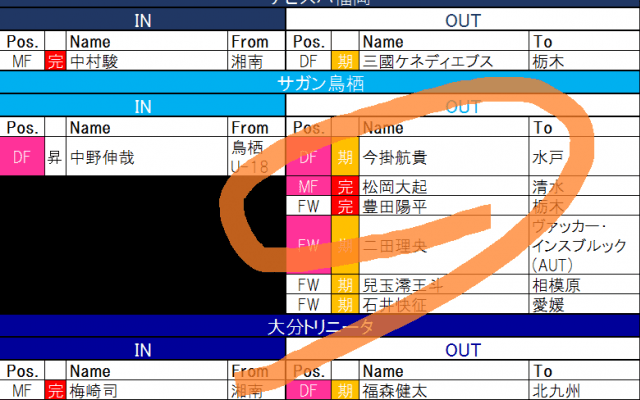Click the pink FW cell beside 二田理央

click(309, 245)
